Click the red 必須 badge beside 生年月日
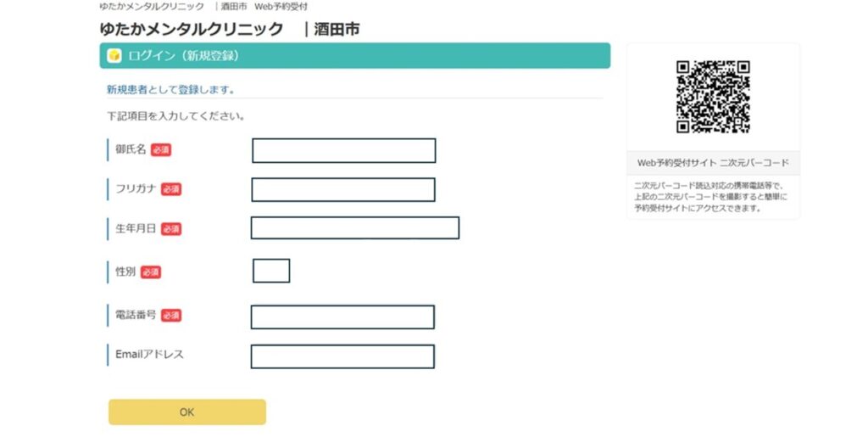The height and width of the screenshot is (437, 868). point(171,229)
